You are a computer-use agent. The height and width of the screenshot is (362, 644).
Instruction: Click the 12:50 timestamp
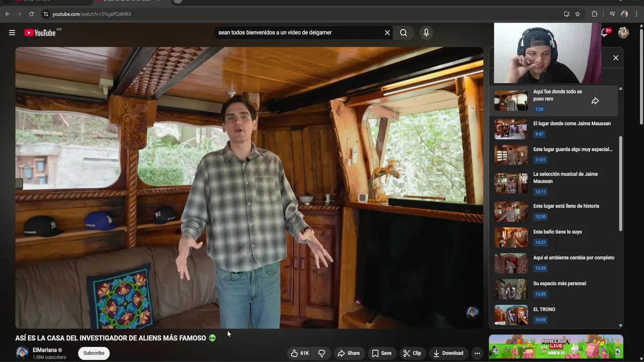(x=540, y=217)
